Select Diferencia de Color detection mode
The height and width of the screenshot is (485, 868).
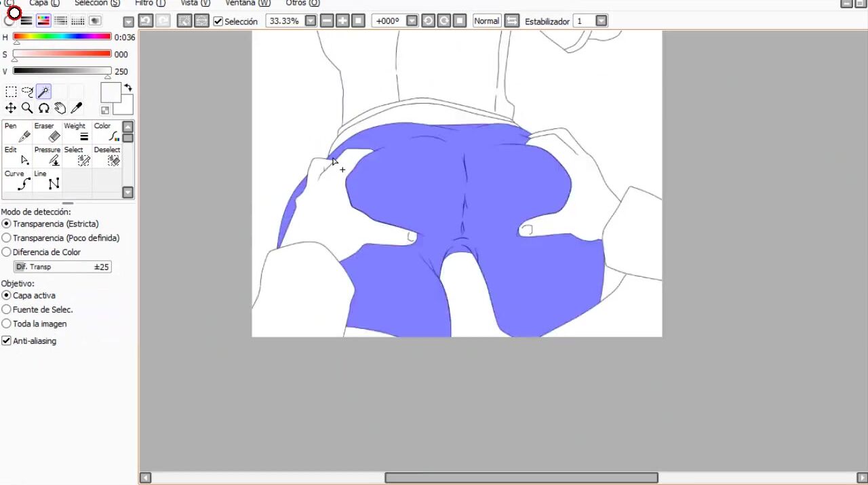pyautogui.click(x=7, y=252)
